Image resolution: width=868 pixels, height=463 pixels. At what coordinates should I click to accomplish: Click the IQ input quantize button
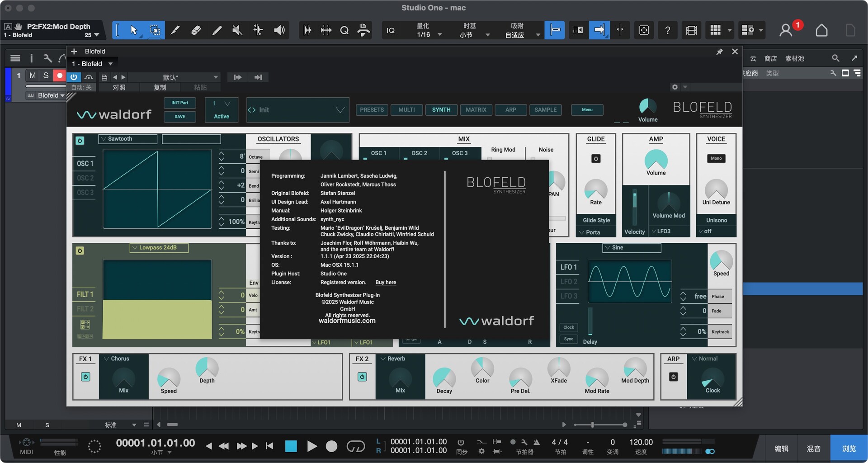pyautogui.click(x=391, y=30)
